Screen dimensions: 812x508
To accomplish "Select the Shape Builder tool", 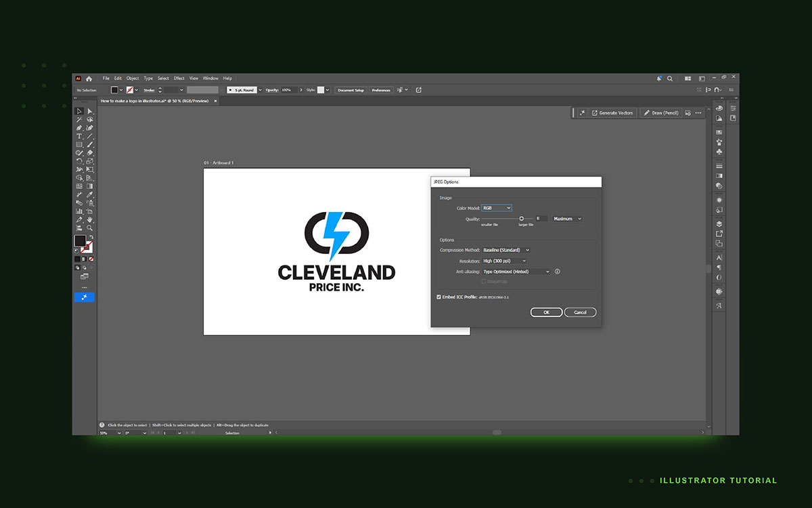I will click(x=79, y=177).
